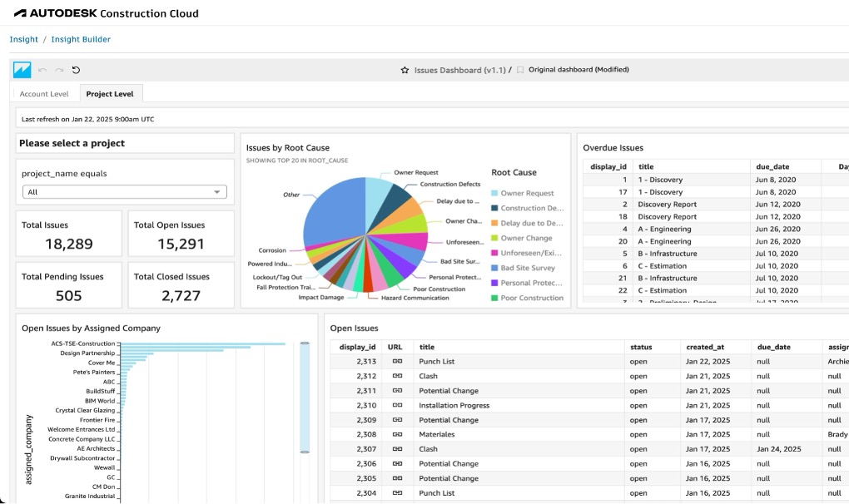Click 'A - Engineering' in overdue row 4
Viewport: 849px width, 504px height.
click(664, 229)
